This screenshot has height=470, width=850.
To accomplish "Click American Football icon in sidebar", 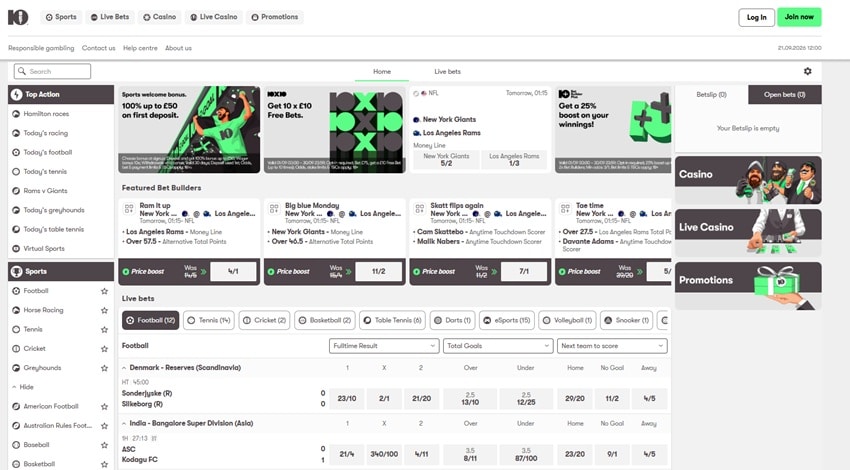I will pyautogui.click(x=16, y=406).
